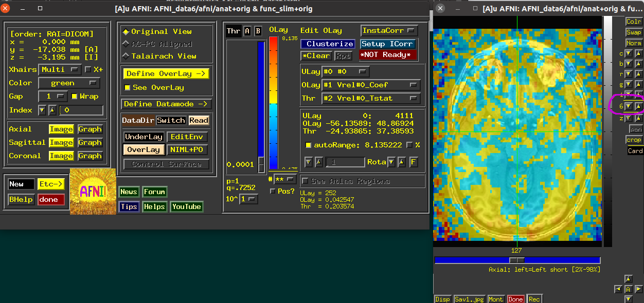Click the up arrow of the viewer arrowpad
The height and width of the screenshot is (303, 644).
628,279
